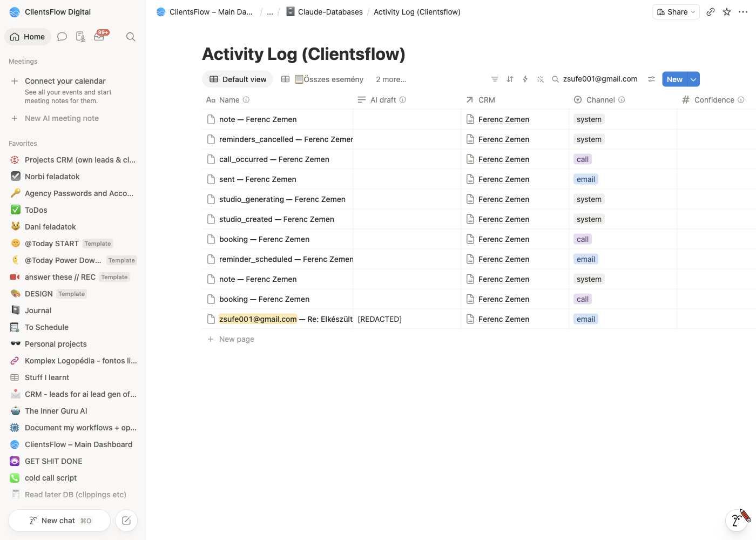The width and height of the screenshot is (756, 540).
Task: Click the [REDACTED] AI draft cell
Action: [407, 319]
